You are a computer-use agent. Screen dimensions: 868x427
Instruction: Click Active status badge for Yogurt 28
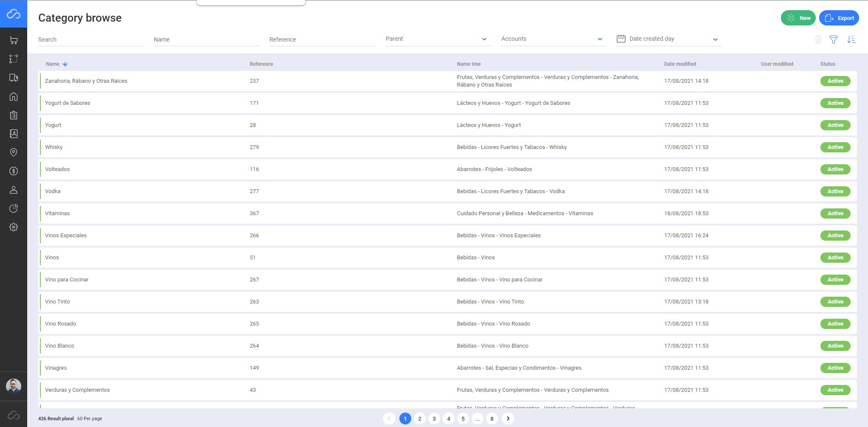click(835, 125)
